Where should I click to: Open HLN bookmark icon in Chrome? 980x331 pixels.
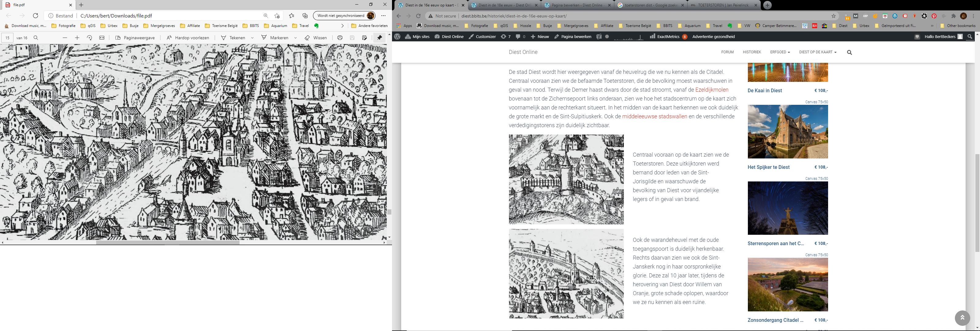[x=815, y=26]
